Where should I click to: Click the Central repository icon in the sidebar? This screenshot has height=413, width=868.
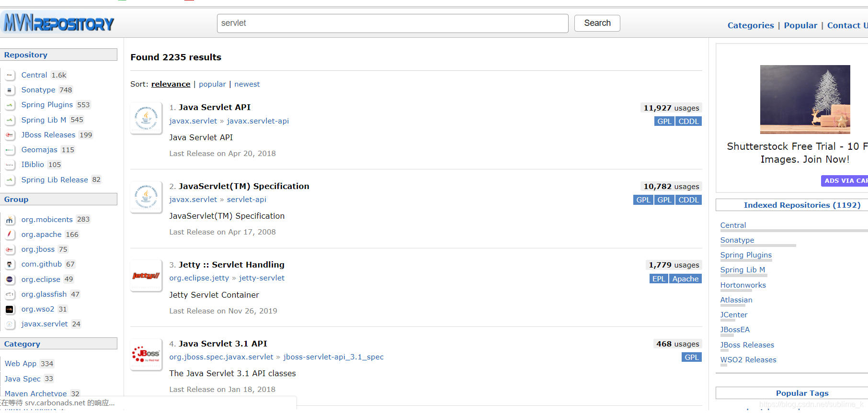click(10, 75)
